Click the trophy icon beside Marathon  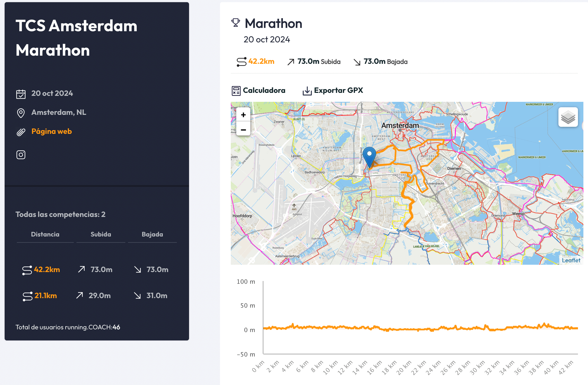click(x=236, y=23)
